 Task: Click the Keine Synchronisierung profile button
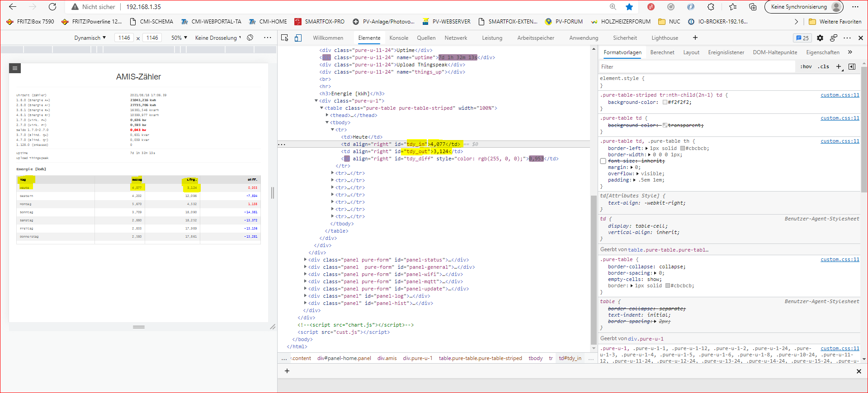tap(804, 7)
